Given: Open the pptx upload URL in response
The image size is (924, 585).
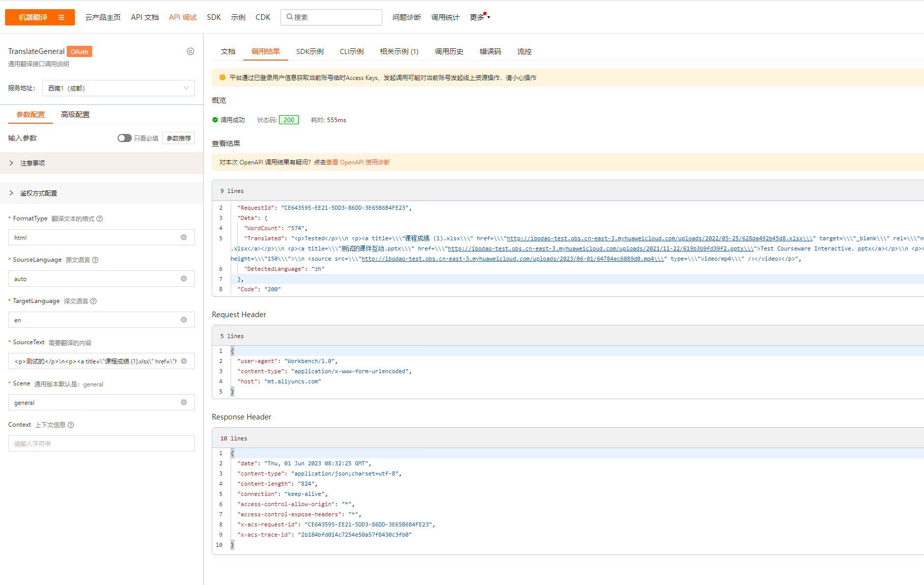Looking at the screenshot, I should 601,248.
